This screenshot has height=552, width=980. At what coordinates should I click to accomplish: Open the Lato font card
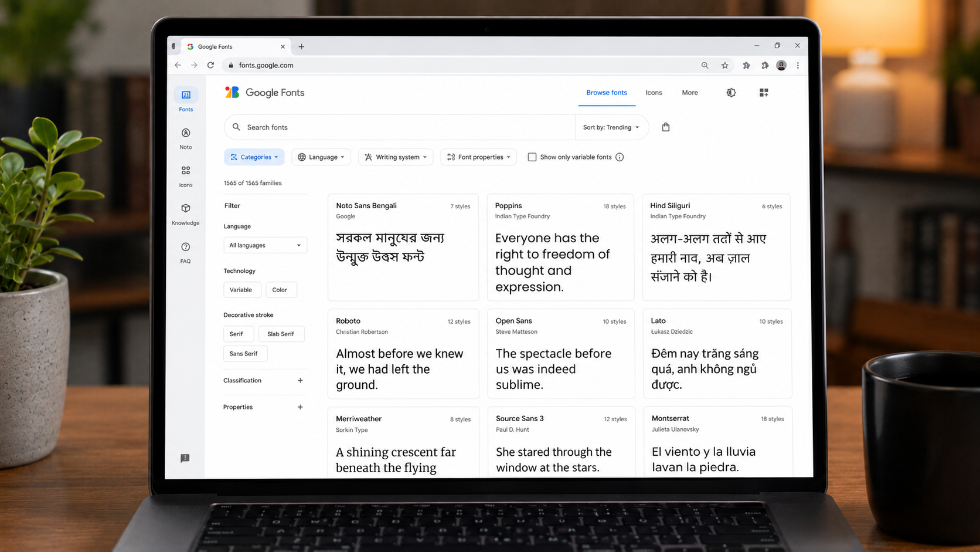[717, 354]
